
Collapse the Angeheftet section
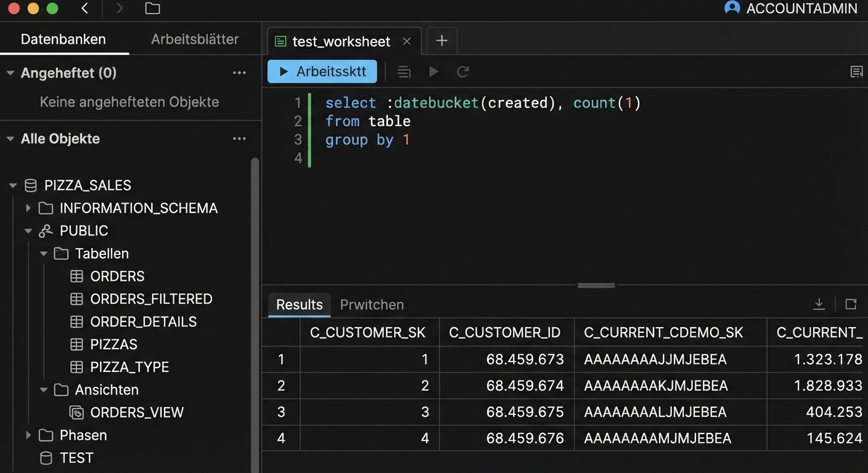pos(10,73)
